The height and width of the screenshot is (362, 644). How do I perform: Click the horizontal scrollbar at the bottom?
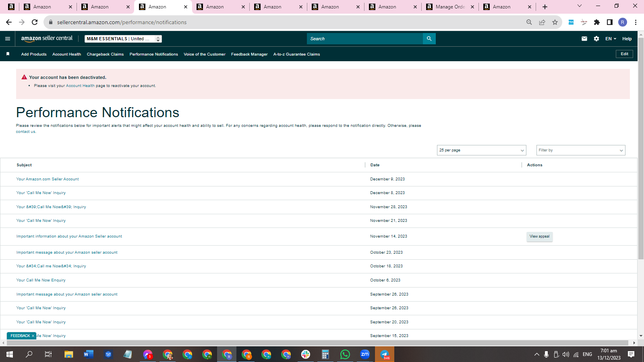[318, 343]
